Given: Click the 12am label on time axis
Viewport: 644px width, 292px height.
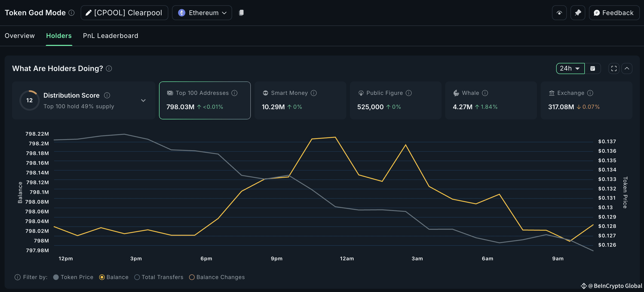Looking at the screenshot, I should pyautogui.click(x=347, y=258).
